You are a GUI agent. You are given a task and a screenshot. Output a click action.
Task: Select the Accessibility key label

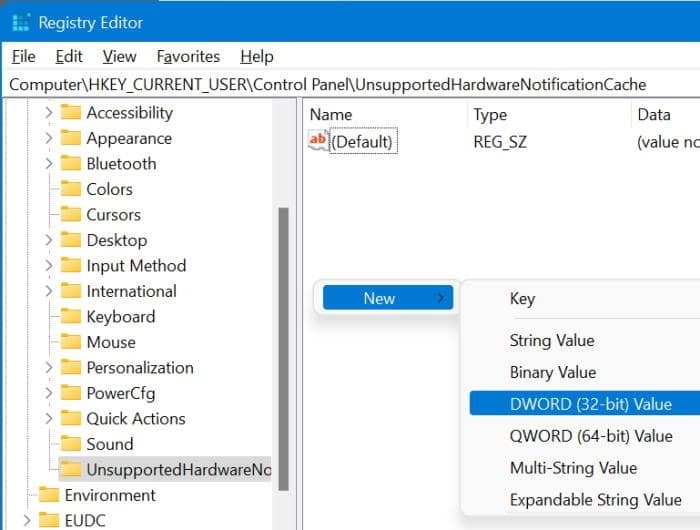pos(129,113)
